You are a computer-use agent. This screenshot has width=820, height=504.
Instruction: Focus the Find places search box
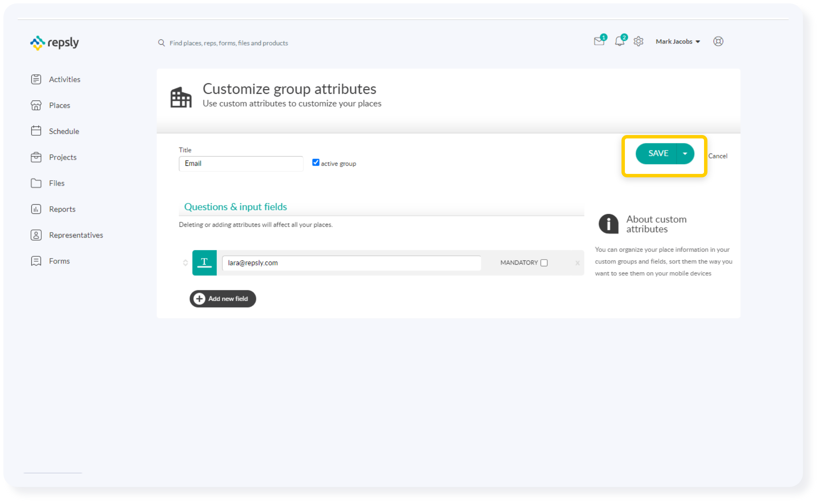[x=229, y=43]
